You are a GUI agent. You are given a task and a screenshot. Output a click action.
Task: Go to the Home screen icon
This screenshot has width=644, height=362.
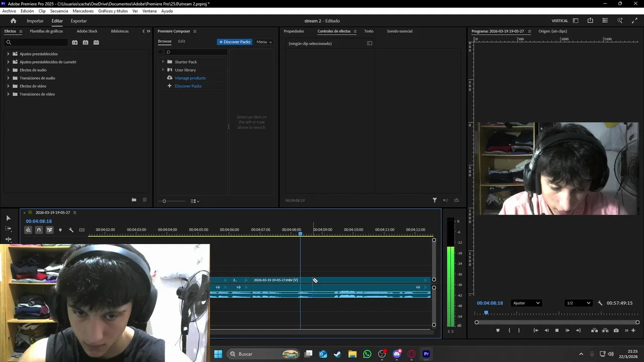[x=13, y=21]
